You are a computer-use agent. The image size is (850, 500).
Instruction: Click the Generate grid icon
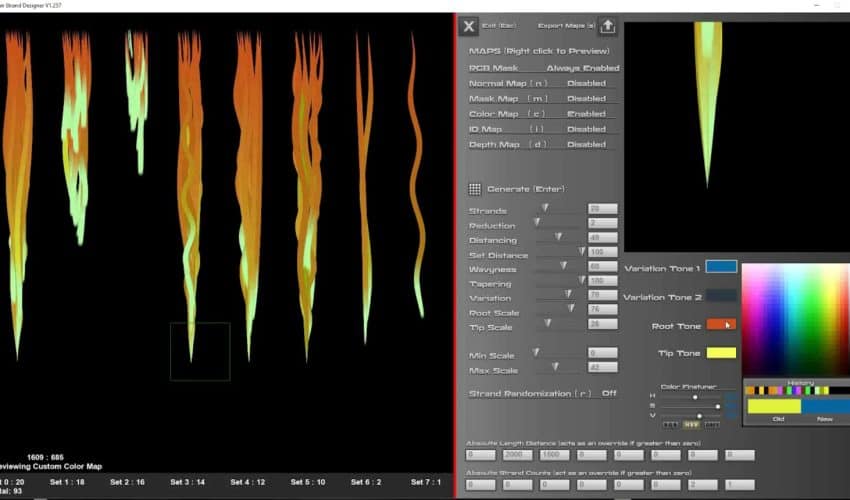[475, 189]
